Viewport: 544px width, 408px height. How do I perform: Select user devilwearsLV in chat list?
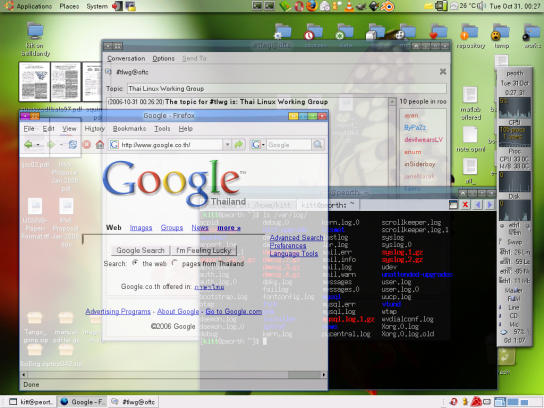point(423,139)
